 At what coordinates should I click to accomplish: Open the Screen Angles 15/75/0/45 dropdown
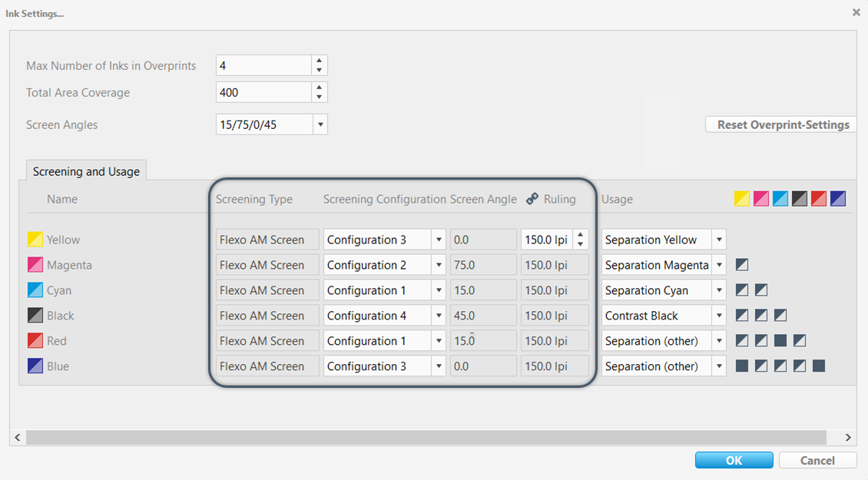pyautogui.click(x=320, y=124)
